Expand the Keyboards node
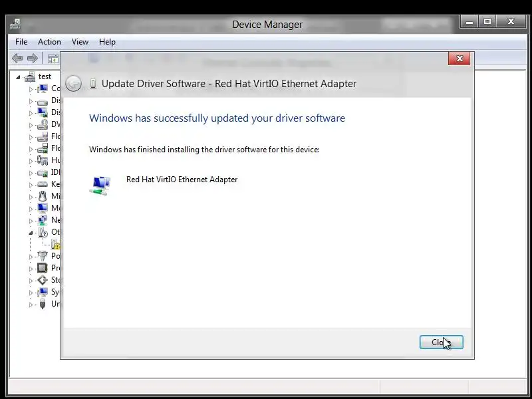The image size is (532, 399). click(31, 185)
